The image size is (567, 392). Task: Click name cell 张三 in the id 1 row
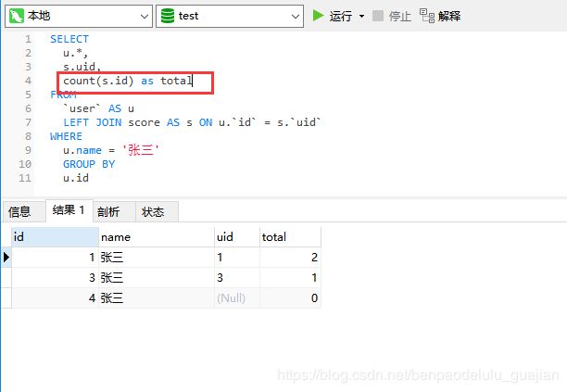[157, 258]
